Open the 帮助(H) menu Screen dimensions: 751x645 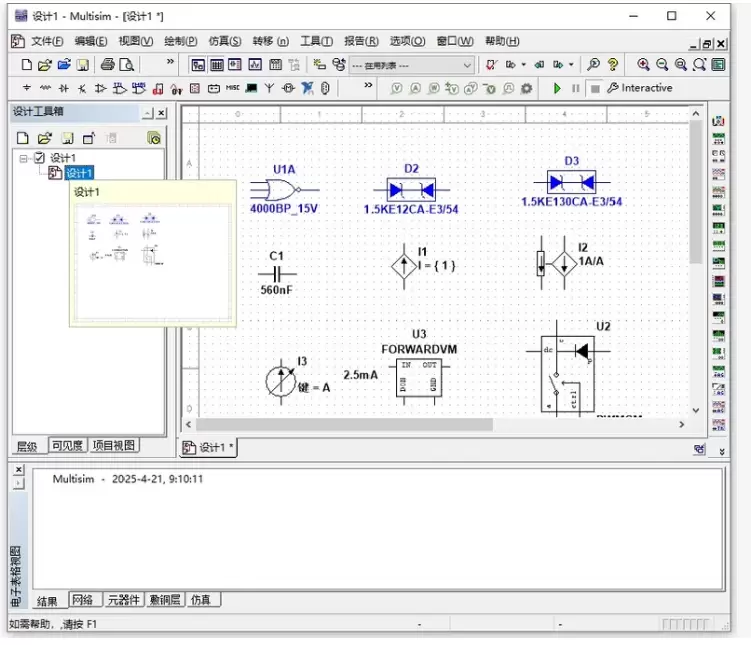(502, 41)
